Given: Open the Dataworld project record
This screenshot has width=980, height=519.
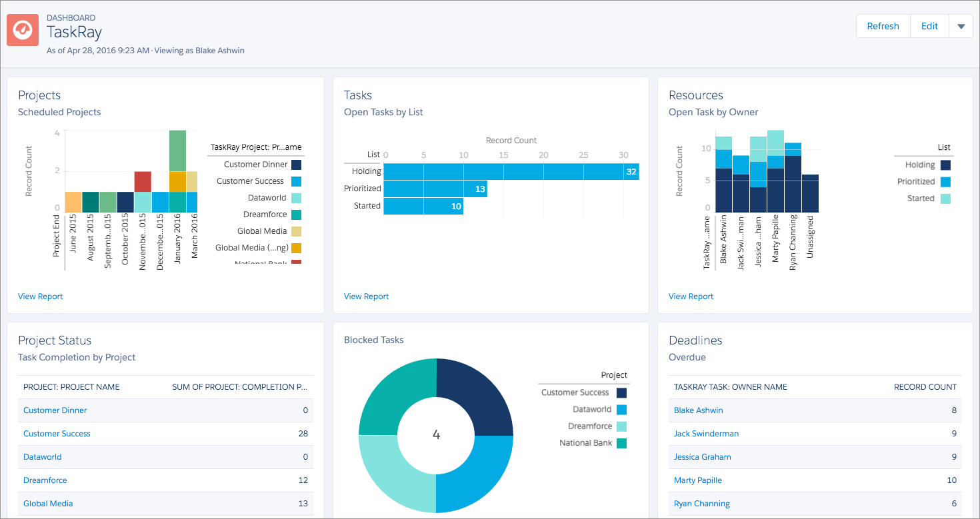Looking at the screenshot, I should tap(42, 457).
